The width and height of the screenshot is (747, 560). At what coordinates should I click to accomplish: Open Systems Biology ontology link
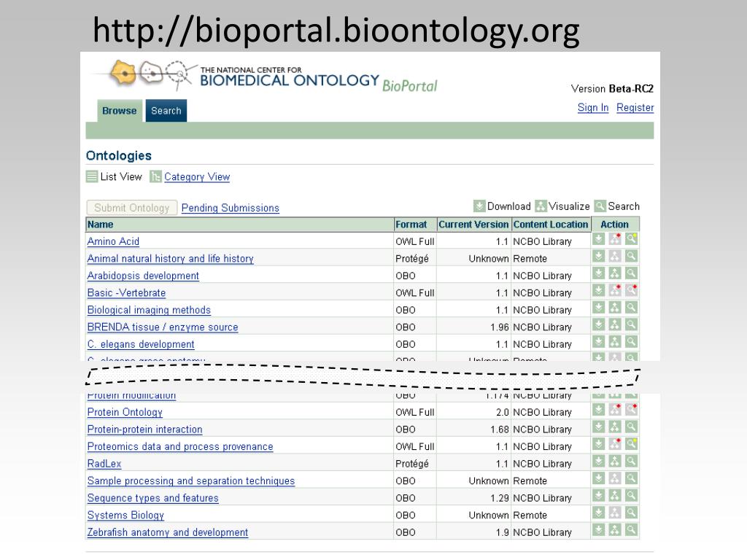click(x=125, y=516)
